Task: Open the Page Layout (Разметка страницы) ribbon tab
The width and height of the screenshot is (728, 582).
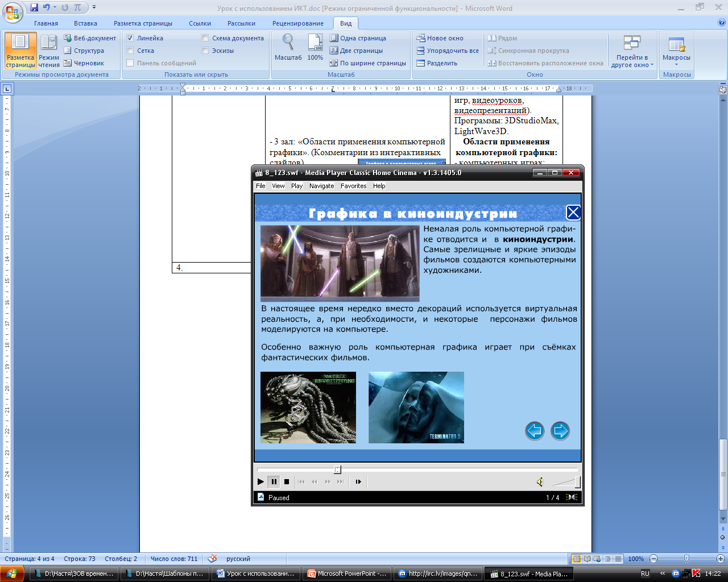Action: (143, 23)
